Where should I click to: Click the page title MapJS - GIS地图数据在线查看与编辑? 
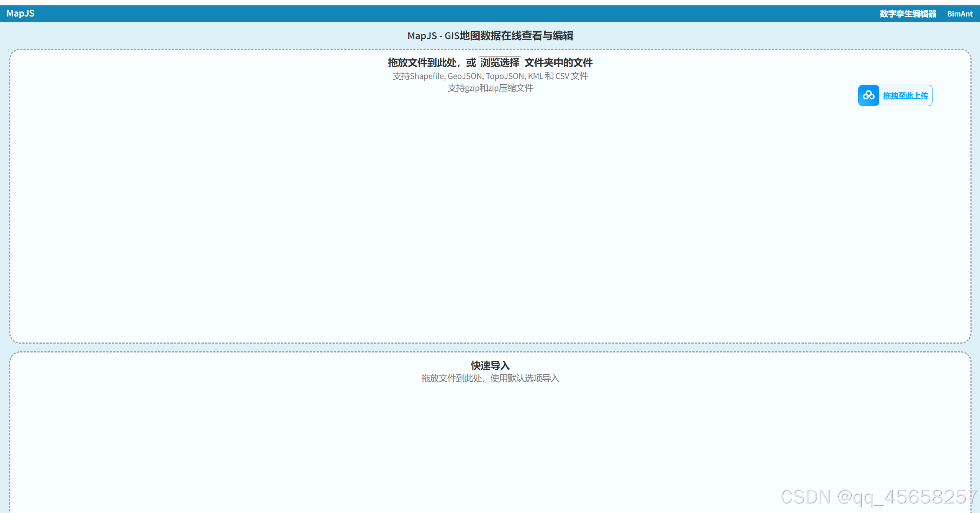point(490,36)
